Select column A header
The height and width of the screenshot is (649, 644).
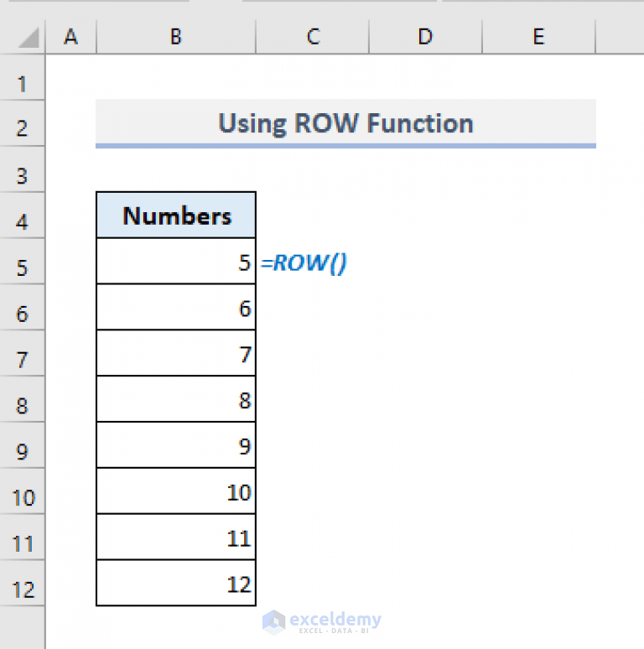click(70, 36)
